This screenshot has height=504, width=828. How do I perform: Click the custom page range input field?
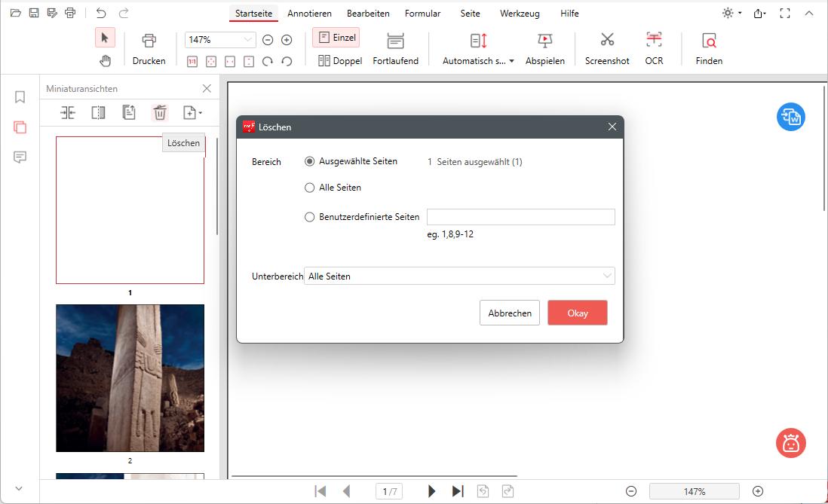(x=520, y=217)
